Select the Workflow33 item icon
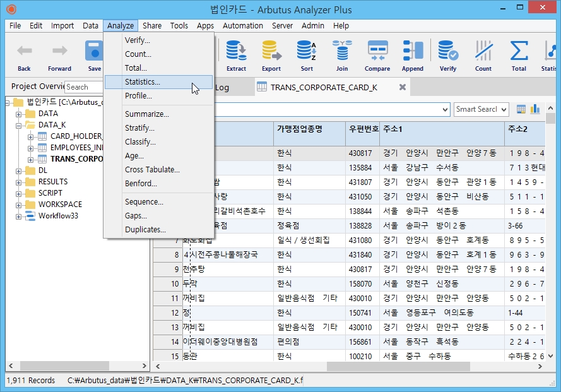Screen dimensions: 561x392 coord(30,216)
